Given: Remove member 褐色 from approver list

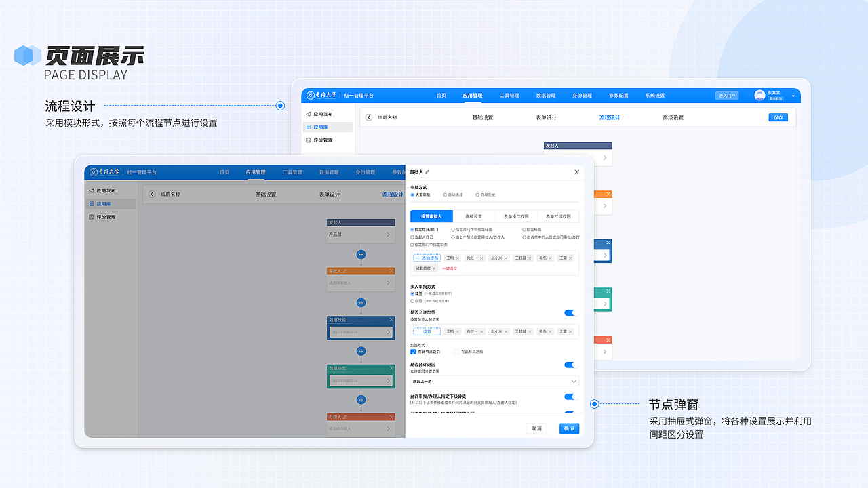Looking at the screenshot, I should pyautogui.click(x=551, y=258).
